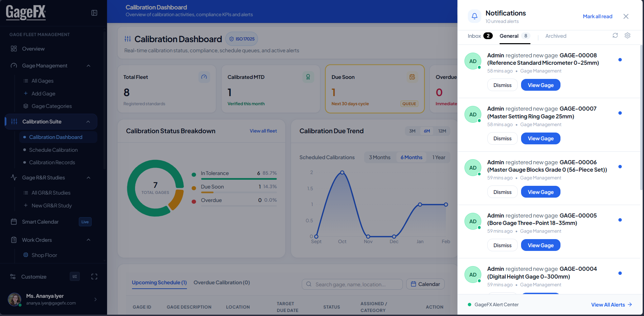Expand the Ms. Ananya Iyer profile menu
Image resolution: width=644 pixels, height=316 pixels.
[96, 299]
